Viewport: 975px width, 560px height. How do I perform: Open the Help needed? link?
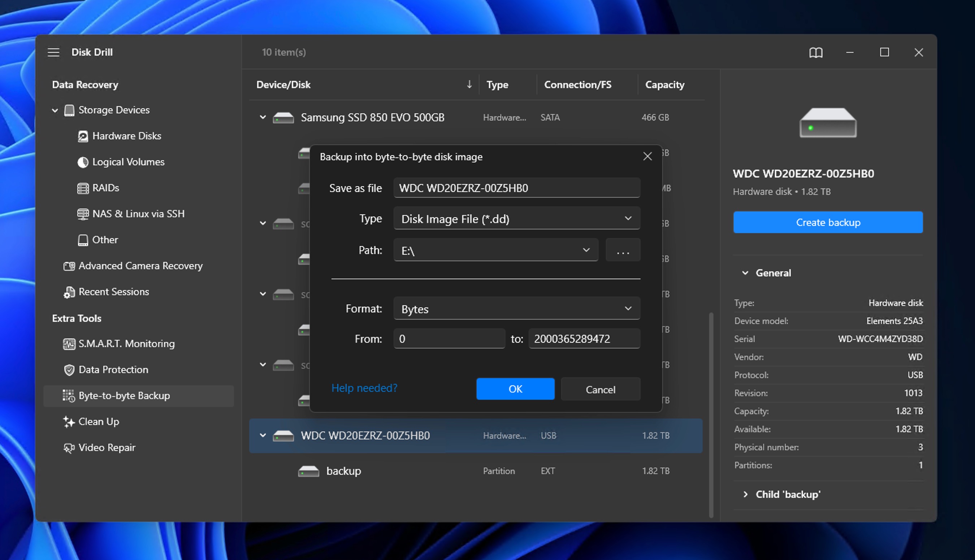coord(364,389)
